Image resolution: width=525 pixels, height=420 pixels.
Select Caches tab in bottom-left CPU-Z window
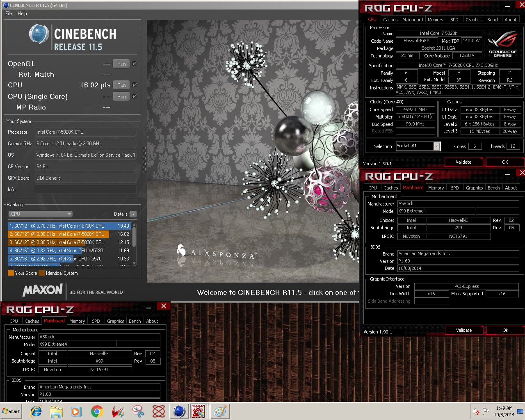click(32, 321)
